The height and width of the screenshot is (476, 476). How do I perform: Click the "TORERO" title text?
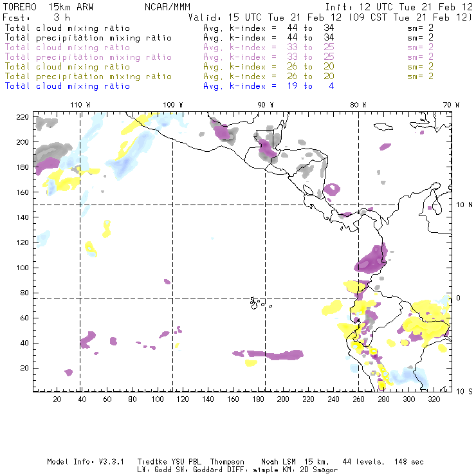[x=20, y=7]
